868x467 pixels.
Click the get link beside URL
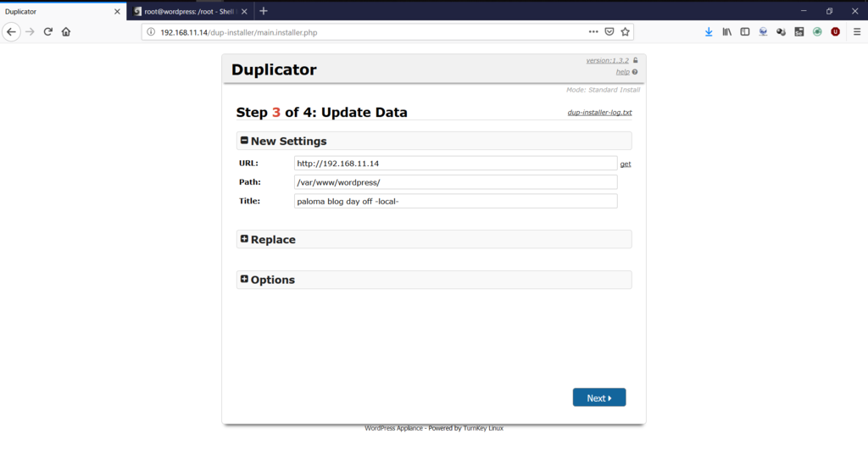626,164
